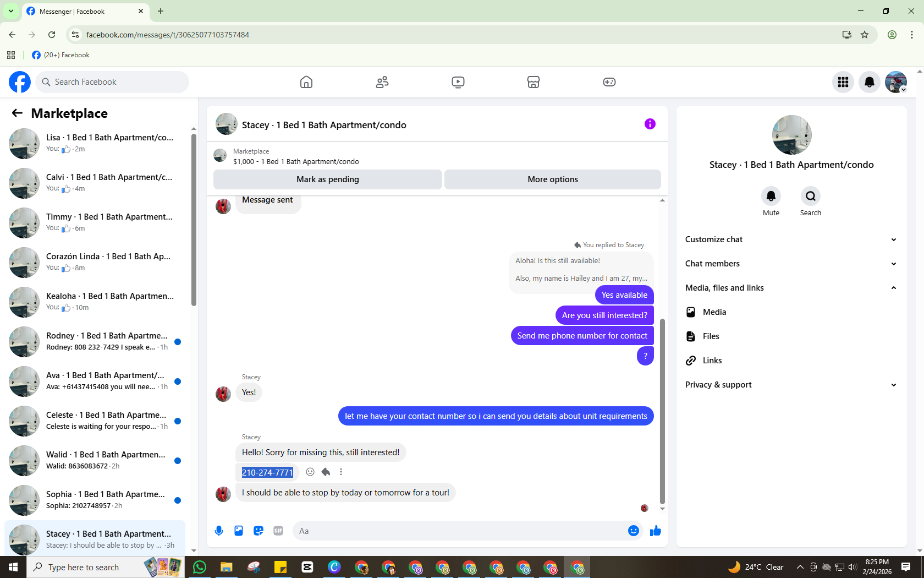Click the Search Facebook field

coord(112,82)
